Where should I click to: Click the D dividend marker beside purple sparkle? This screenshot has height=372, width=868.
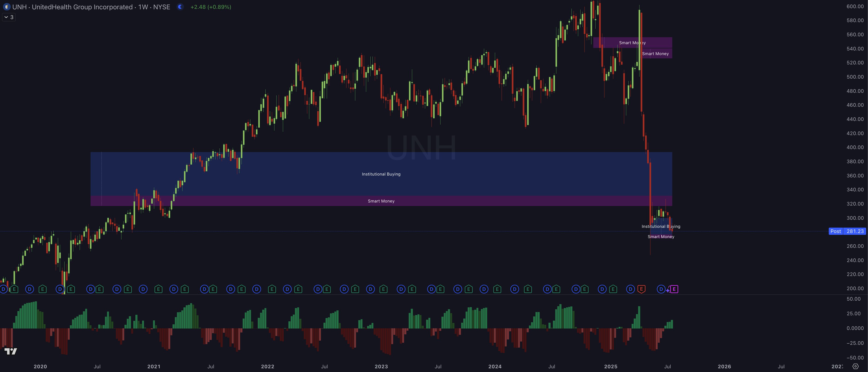click(661, 289)
